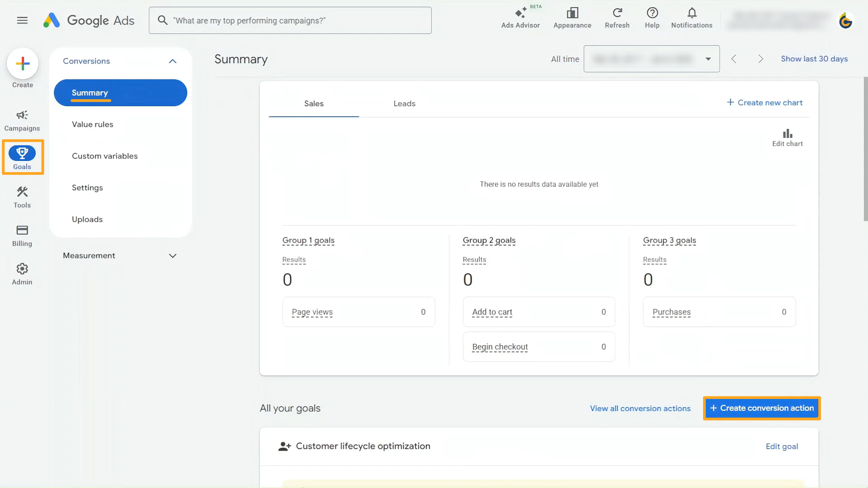868x488 pixels.
Task: Click Group 2 goals heading
Action: (489, 240)
